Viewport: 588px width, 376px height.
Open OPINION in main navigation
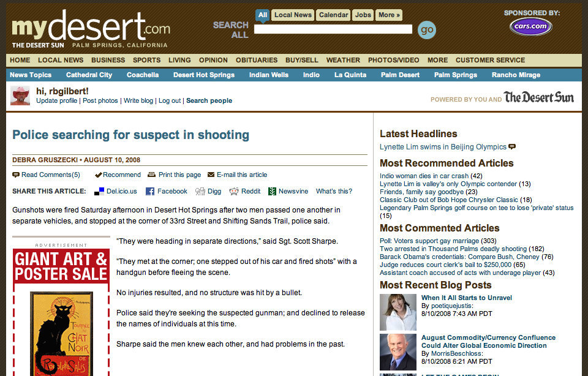(213, 60)
